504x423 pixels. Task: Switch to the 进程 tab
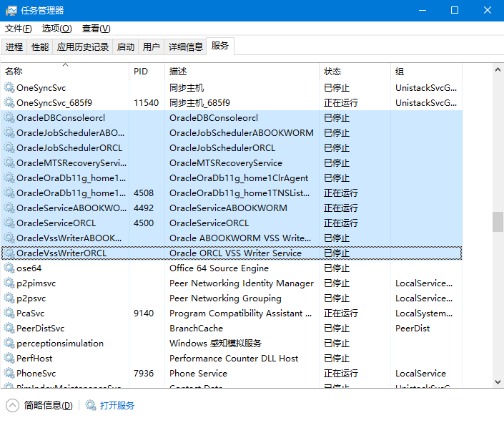pyautogui.click(x=14, y=47)
